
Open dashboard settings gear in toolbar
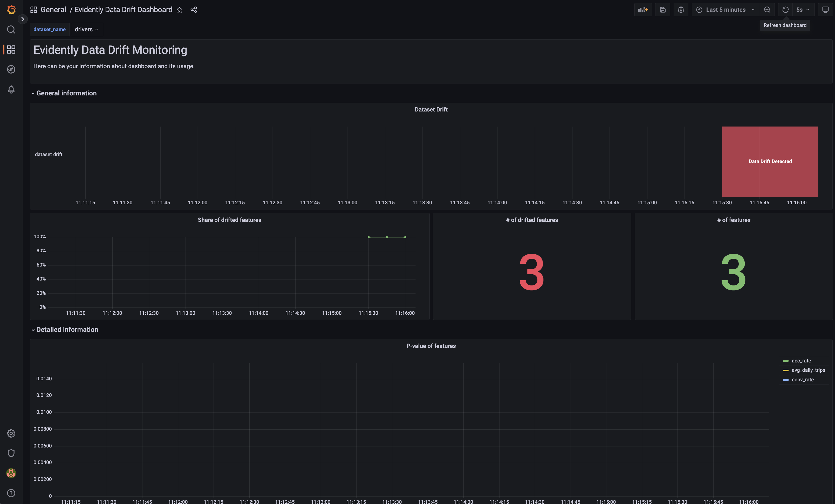click(x=681, y=10)
